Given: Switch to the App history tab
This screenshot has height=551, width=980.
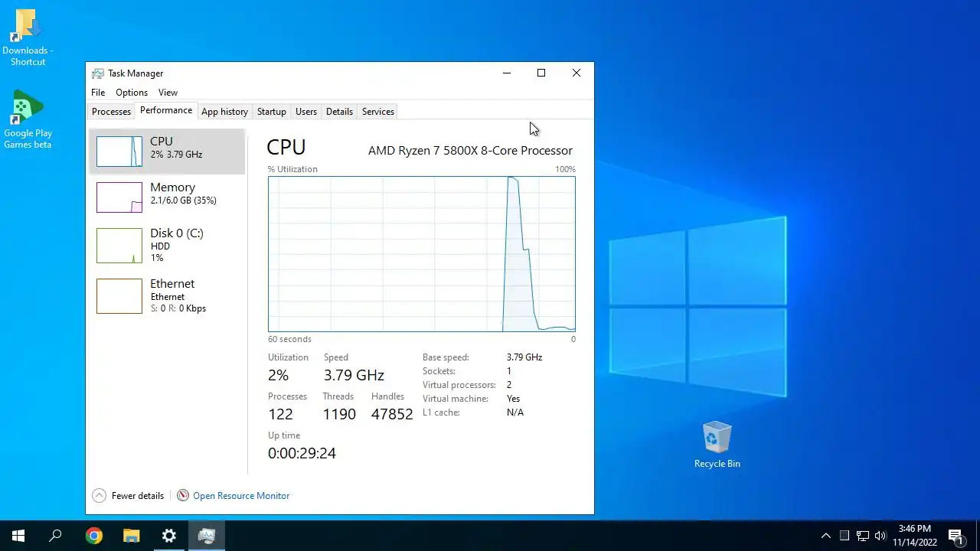Looking at the screenshot, I should pos(224,112).
